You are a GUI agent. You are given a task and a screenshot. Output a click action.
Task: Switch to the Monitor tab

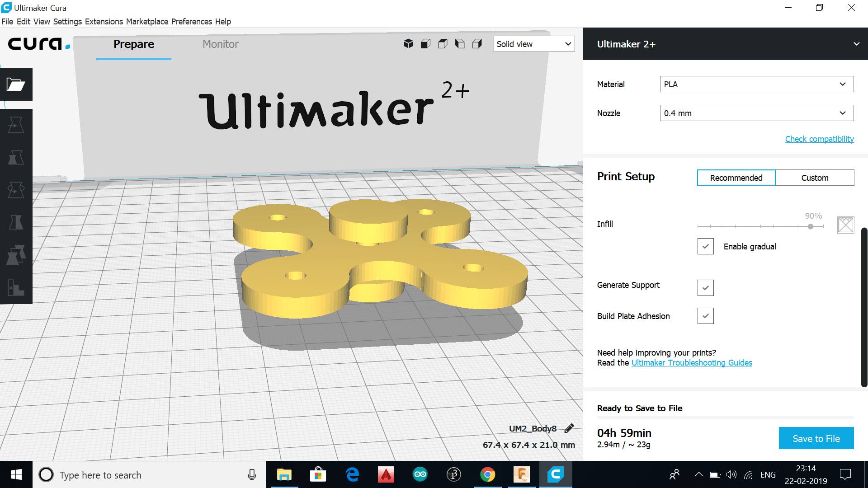[x=220, y=44]
